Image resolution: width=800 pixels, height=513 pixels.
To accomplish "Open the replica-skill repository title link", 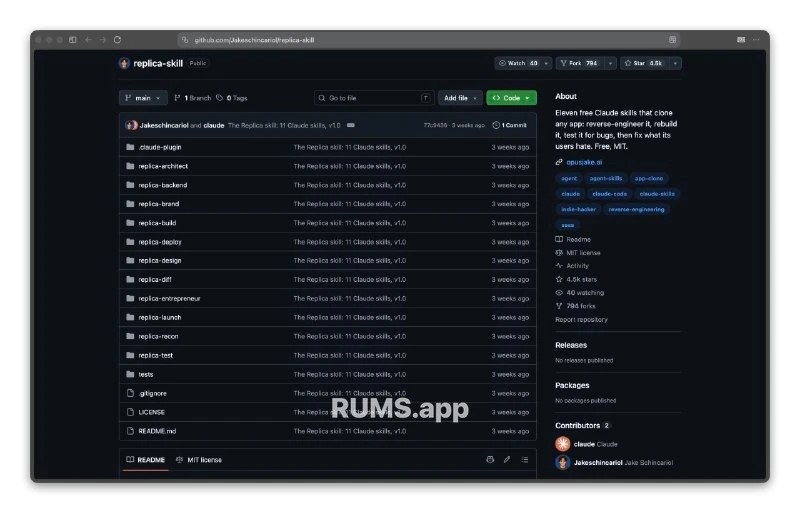I will 158,63.
